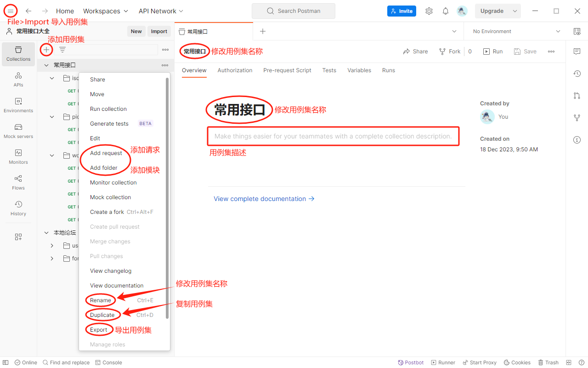
Task: Open the changelog icon in right sidebar
Action: click(x=577, y=74)
